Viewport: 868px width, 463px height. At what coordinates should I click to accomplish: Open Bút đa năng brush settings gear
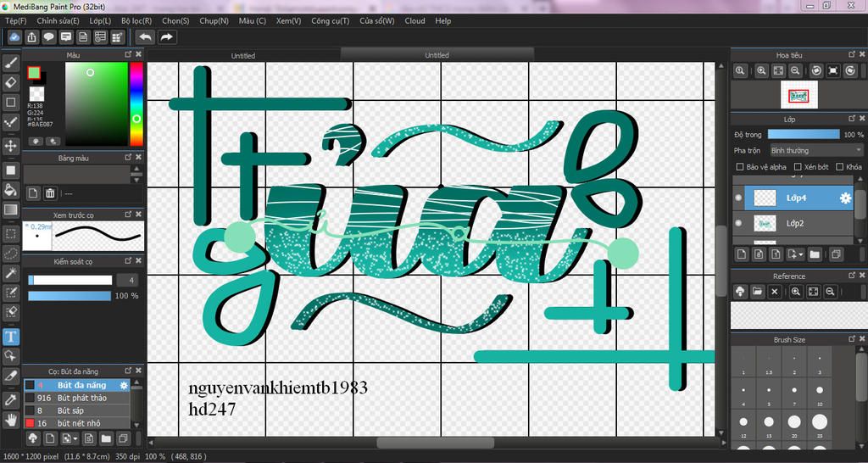pyautogui.click(x=124, y=385)
